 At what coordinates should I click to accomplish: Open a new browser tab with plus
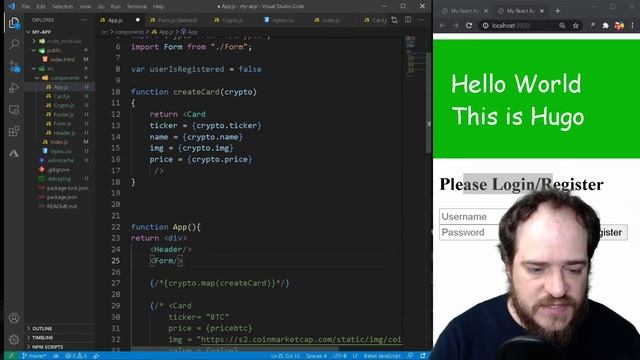pos(558,11)
